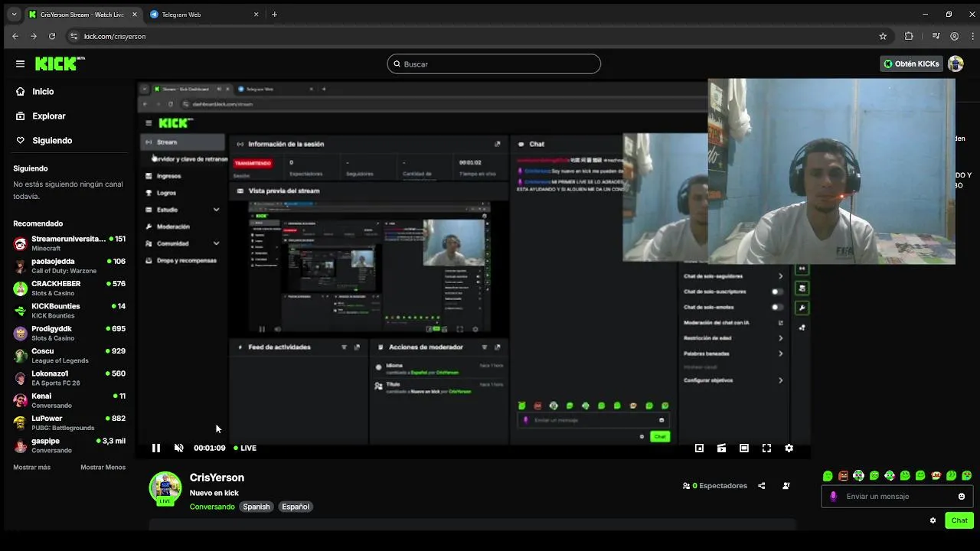This screenshot has width=980, height=551.
Task: Open the Conversando category link below the stream title
Action: pos(212,507)
